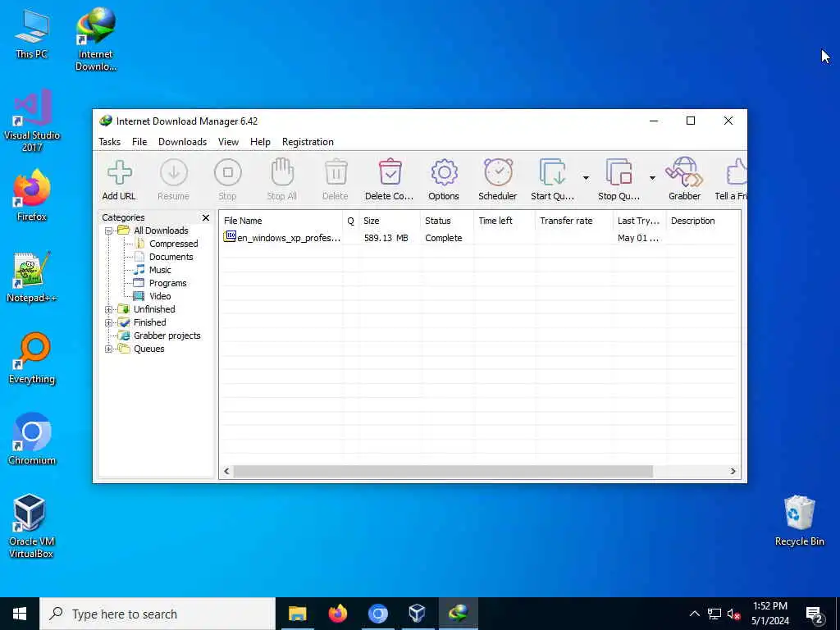This screenshot has height=630, width=840.
Task: Collapse the All Downloads tree node
Action: 109,231
